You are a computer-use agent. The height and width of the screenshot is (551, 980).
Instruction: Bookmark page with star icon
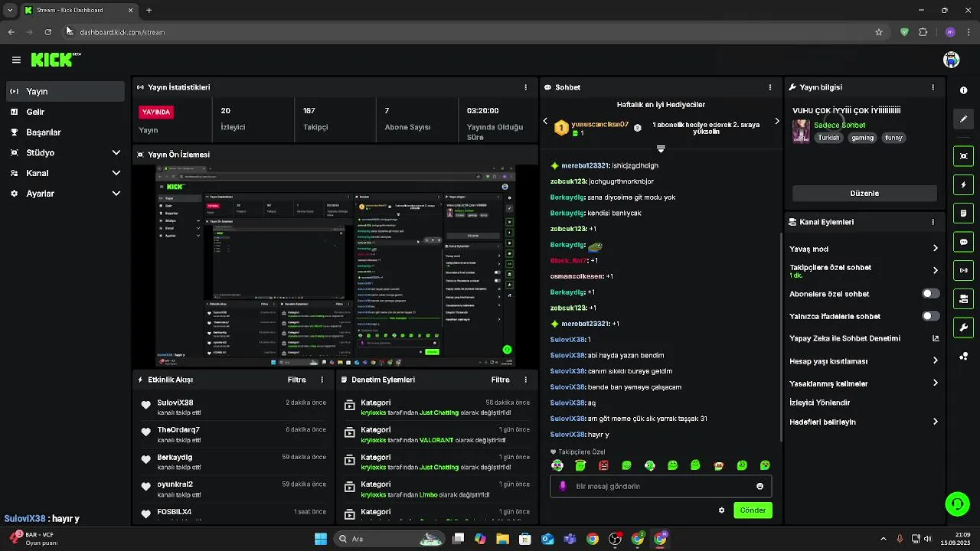[879, 32]
